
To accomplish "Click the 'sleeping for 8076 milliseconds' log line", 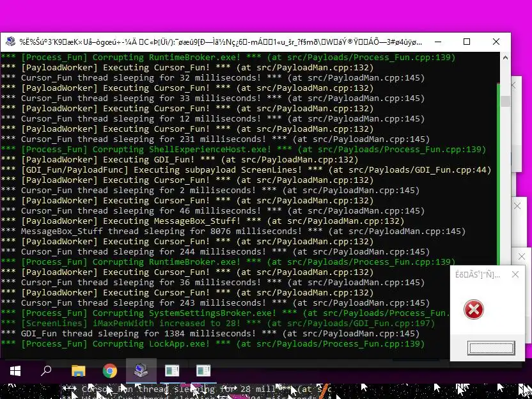I will [233, 231].
